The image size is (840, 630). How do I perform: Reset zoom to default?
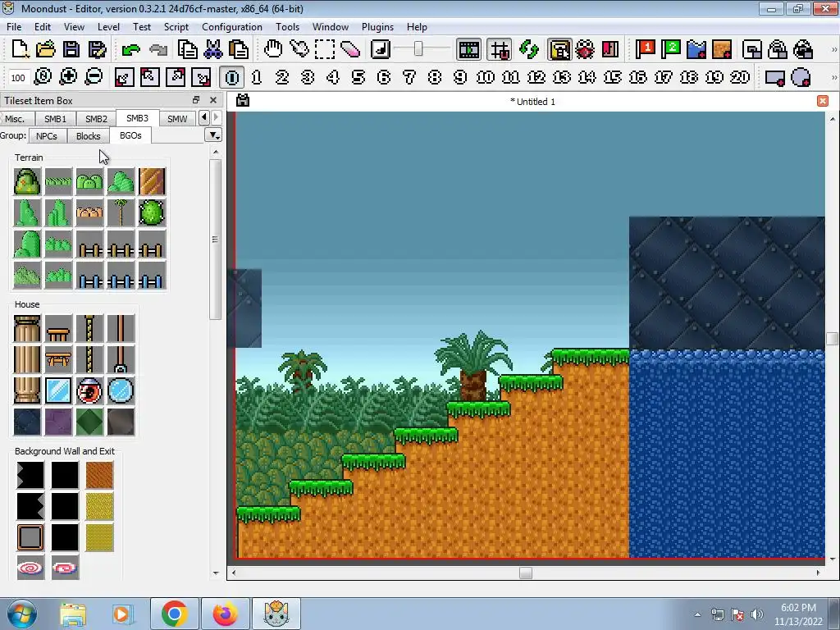43,77
